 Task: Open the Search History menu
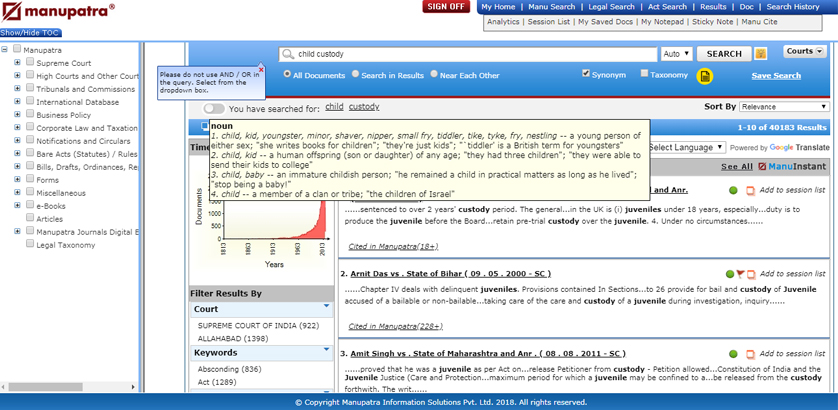click(793, 7)
